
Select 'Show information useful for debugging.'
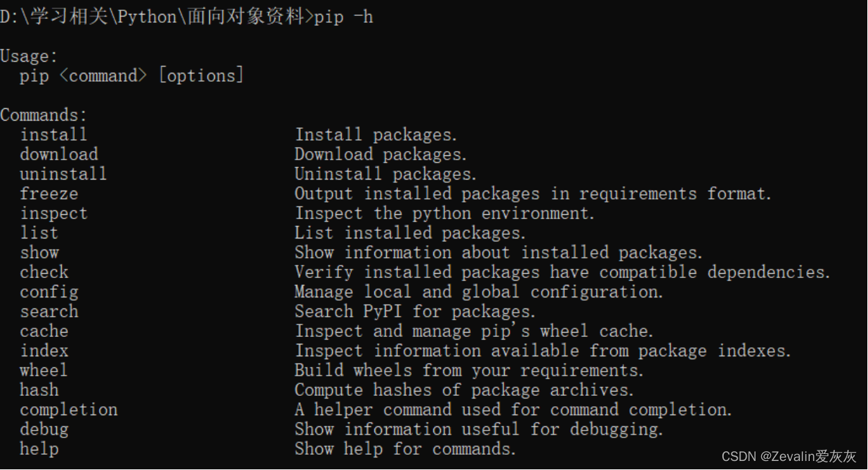click(x=479, y=429)
